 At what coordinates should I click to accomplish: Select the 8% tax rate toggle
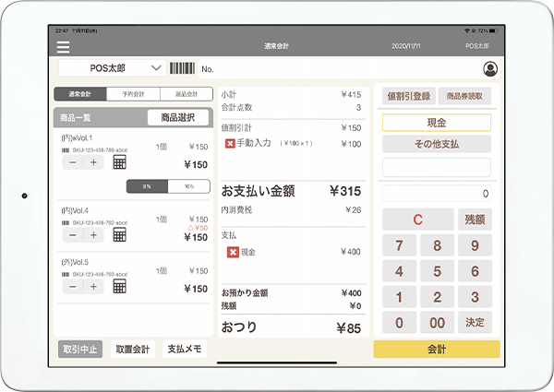coord(147,186)
